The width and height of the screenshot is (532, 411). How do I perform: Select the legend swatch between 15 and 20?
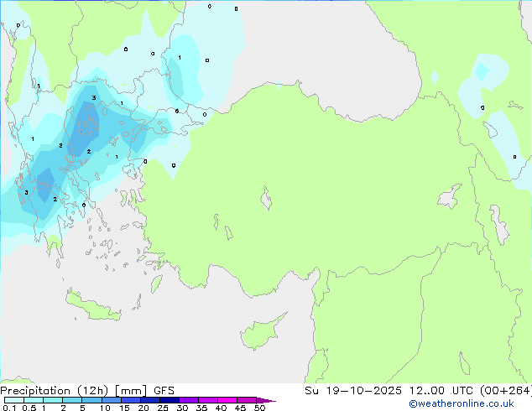tap(131, 400)
